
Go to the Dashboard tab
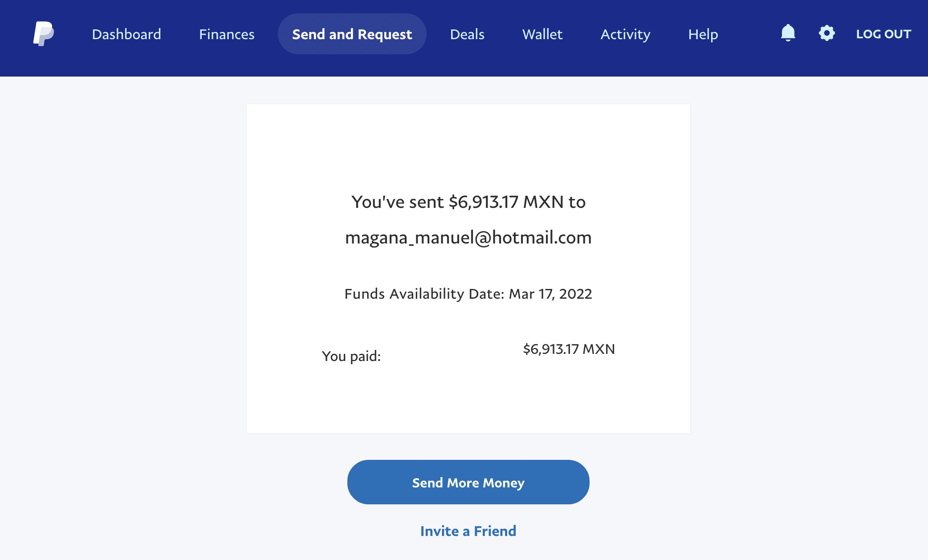point(126,34)
